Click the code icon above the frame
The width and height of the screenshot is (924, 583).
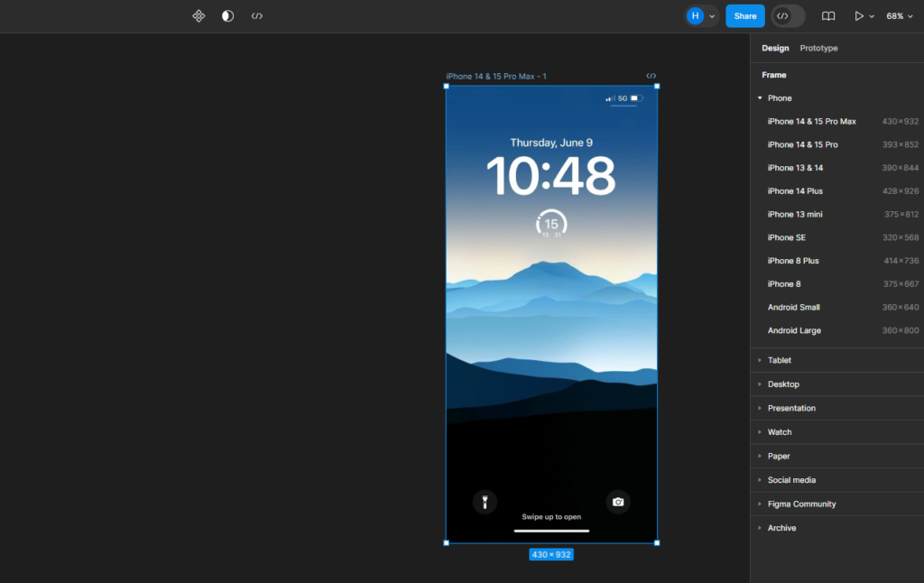click(x=651, y=76)
